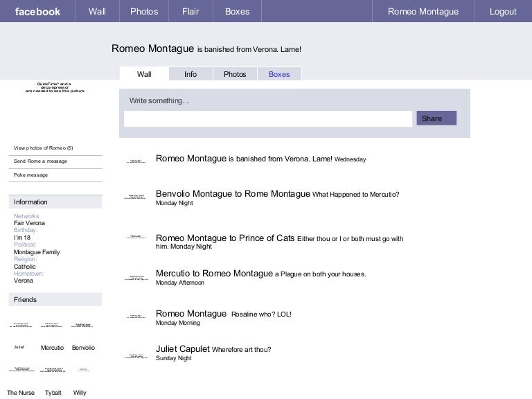View photos of Romeo (5)
This screenshot has height=399, width=532.
[44, 148]
